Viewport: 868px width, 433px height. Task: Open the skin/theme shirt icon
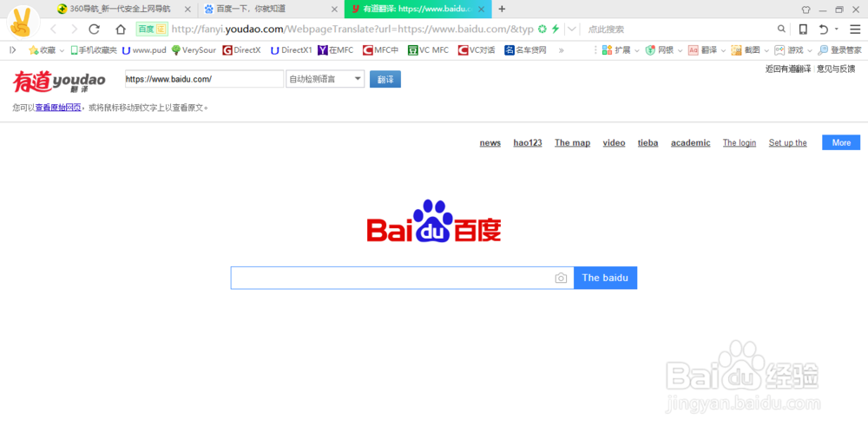click(806, 10)
